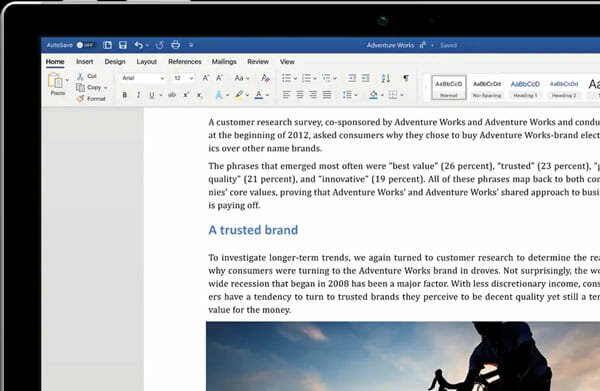This screenshot has width=600, height=391.
Task: Open the Mailings tab
Action: click(x=224, y=62)
